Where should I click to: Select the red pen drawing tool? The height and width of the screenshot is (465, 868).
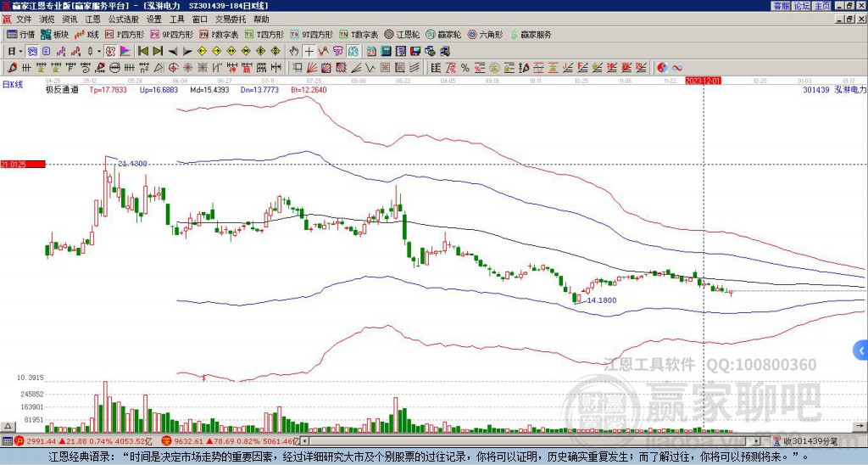[x=12, y=68]
